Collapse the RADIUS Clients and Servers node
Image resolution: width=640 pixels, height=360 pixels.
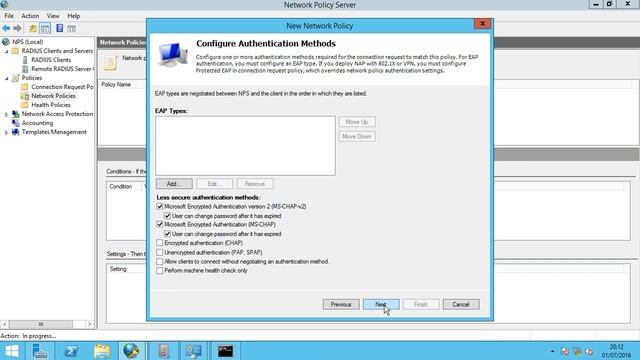click(x=7, y=51)
